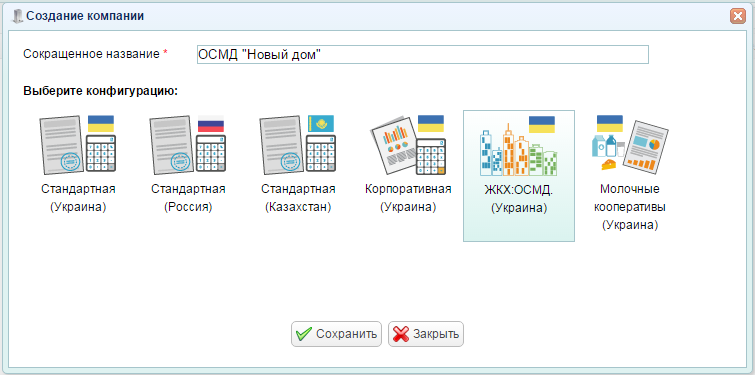This screenshot has width=755, height=375.
Task: Click the Создание компании title bar icon
Action: (18, 16)
